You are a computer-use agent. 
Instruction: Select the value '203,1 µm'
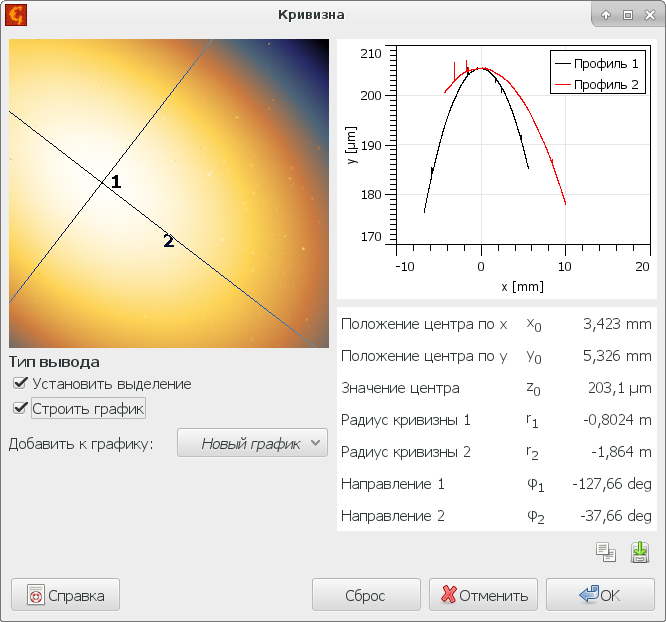[x=619, y=388]
